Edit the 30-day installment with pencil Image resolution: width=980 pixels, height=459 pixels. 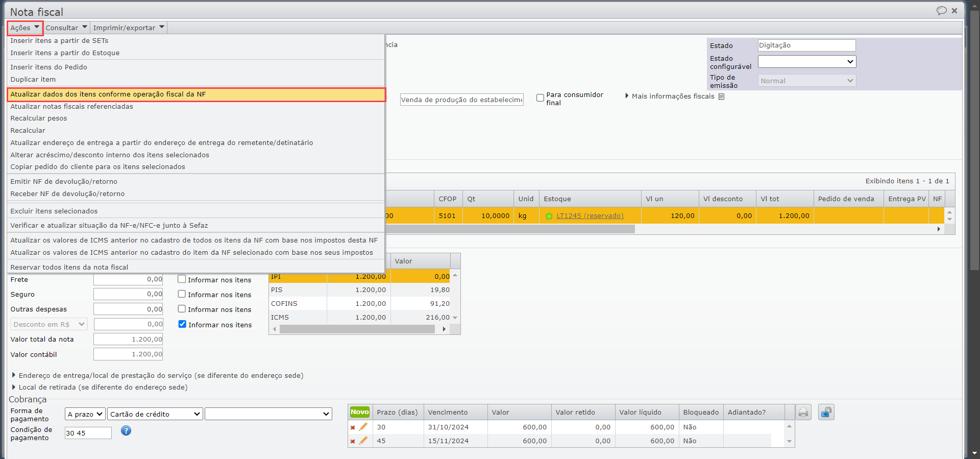point(363,427)
